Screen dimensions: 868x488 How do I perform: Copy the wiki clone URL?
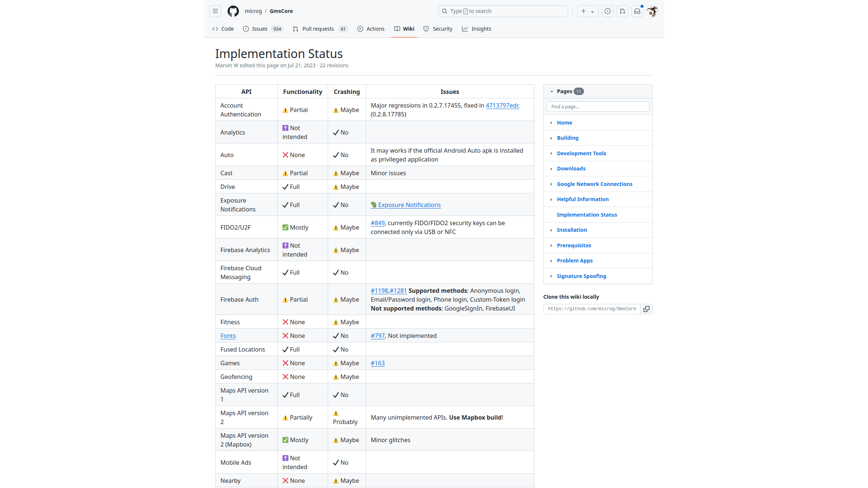(646, 309)
